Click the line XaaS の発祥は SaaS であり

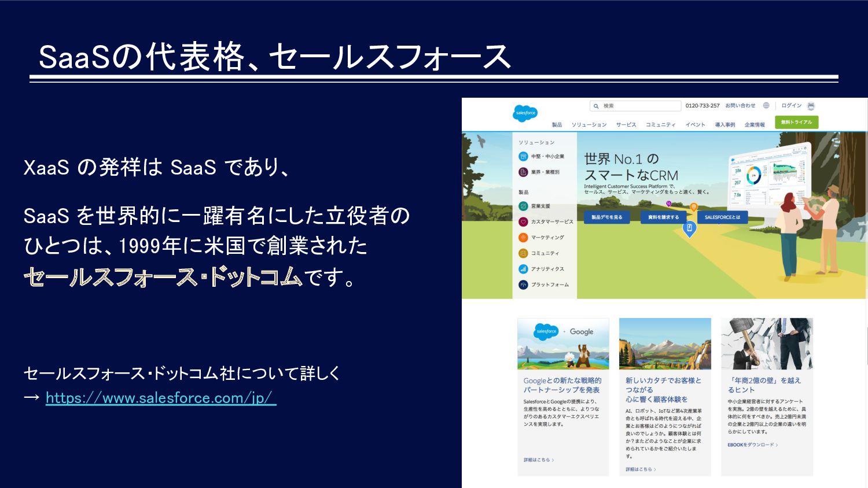point(156,167)
